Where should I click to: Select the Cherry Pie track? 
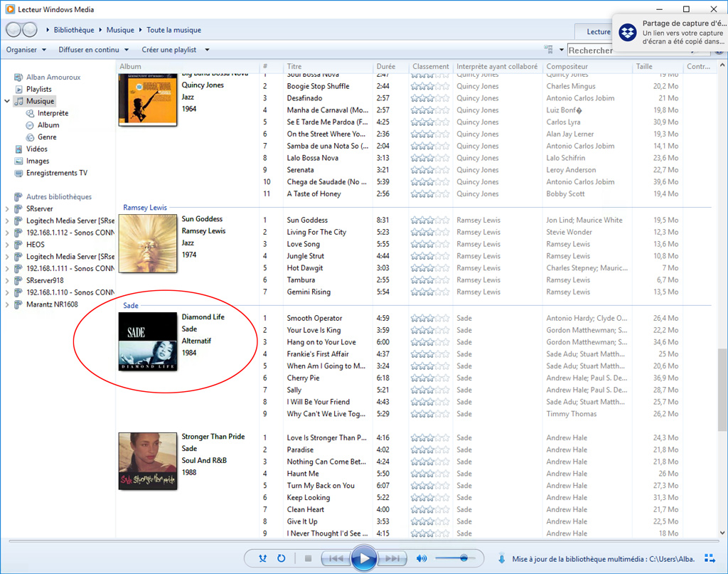(303, 378)
